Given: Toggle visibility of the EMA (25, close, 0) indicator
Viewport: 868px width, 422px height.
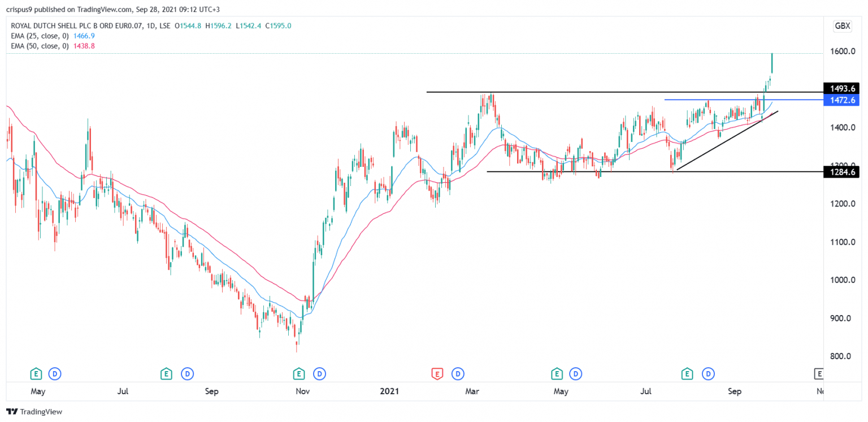Looking at the screenshot, I should point(42,36).
